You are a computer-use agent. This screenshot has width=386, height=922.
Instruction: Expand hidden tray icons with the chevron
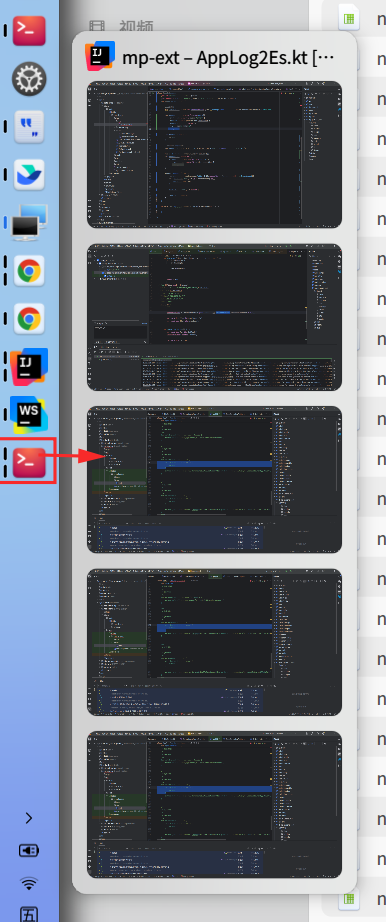tap(29, 818)
